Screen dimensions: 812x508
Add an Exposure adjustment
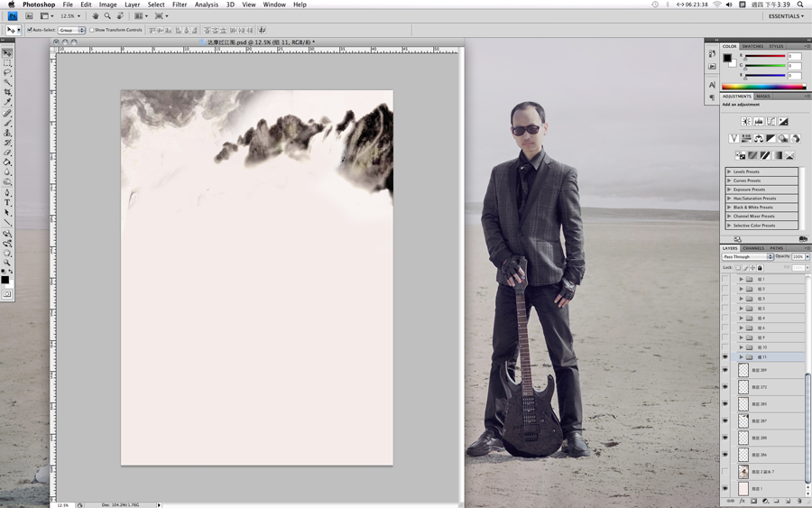[x=783, y=121]
